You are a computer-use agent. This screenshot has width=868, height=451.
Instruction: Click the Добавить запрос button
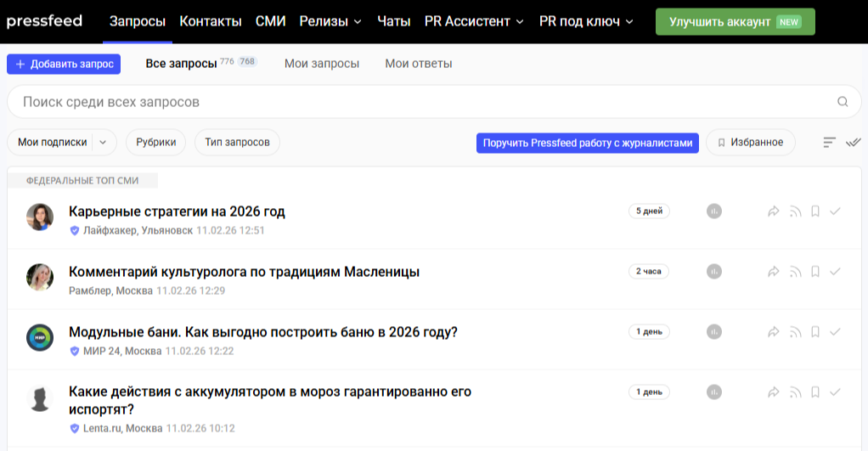pos(64,65)
